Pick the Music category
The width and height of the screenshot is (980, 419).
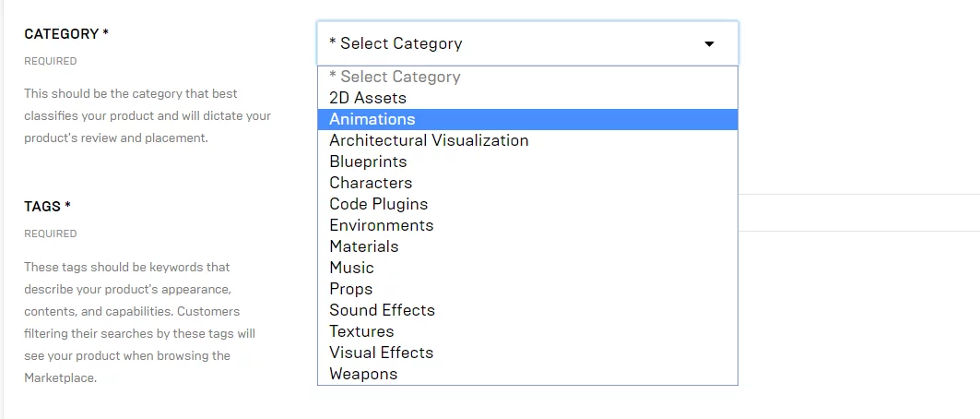[x=352, y=268]
